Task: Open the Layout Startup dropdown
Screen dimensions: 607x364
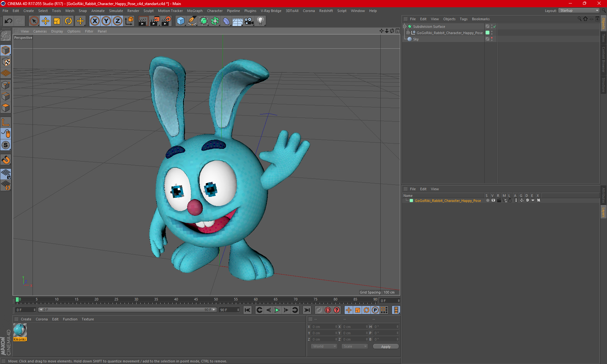Action: 579,10
